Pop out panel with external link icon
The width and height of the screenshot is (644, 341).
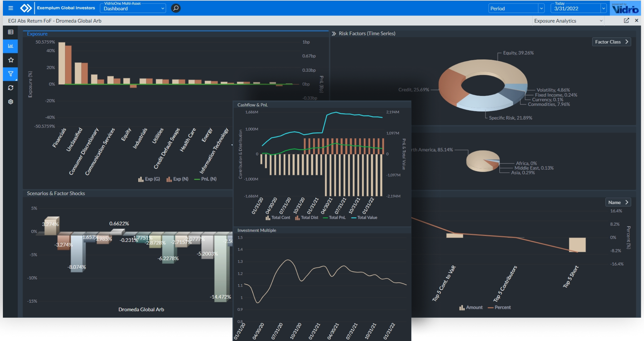pos(626,21)
